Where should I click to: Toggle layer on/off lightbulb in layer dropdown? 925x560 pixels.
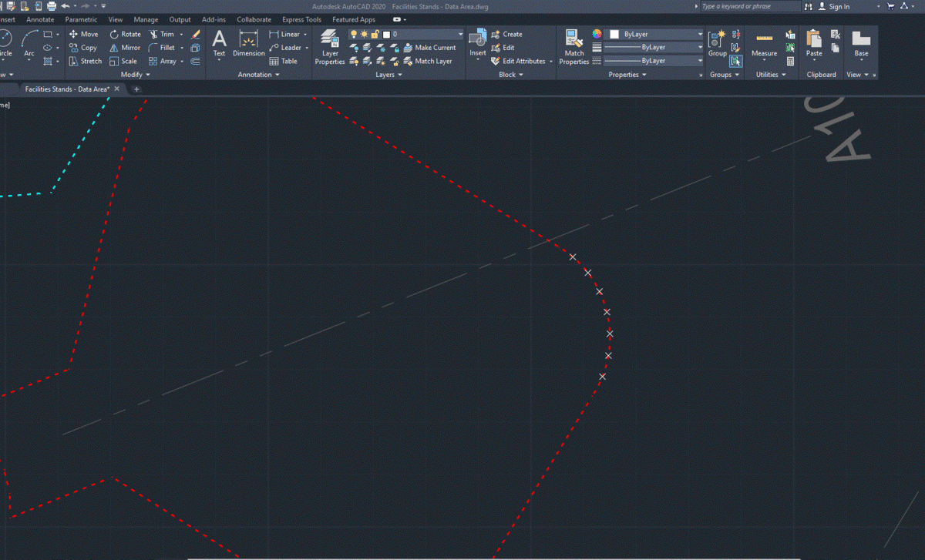[354, 35]
